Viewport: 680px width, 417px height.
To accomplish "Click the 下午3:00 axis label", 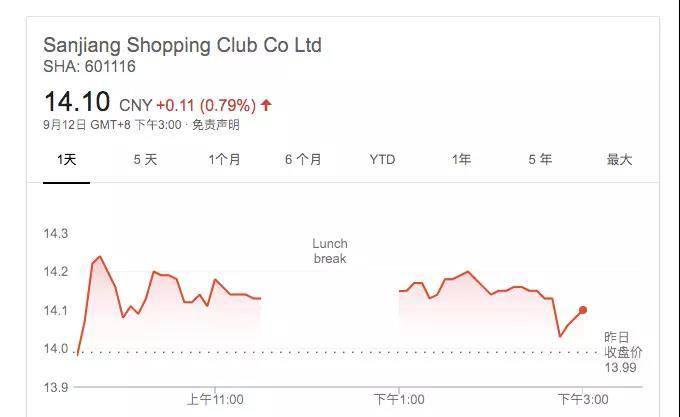I will point(583,399).
